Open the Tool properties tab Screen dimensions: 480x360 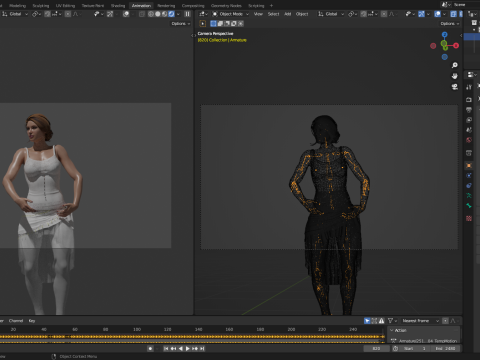(x=469, y=87)
